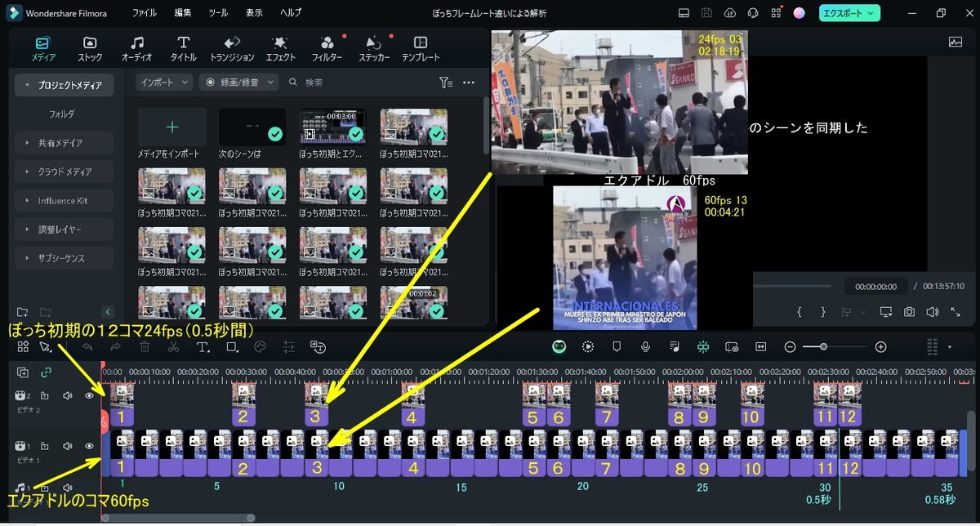980x526 pixels.
Task: Toggle visibility of the ビデオ 1 track
Action: [89, 446]
